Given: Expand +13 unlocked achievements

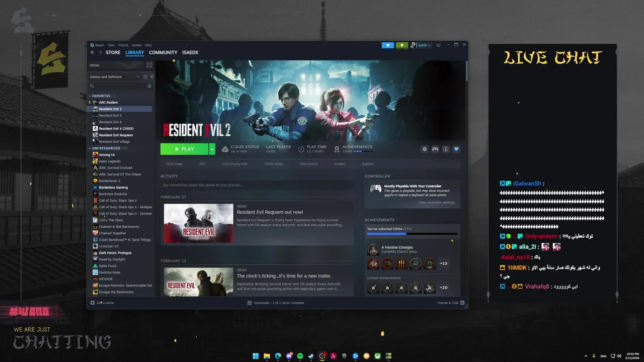Looking at the screenshot, I should coord(444,263).
